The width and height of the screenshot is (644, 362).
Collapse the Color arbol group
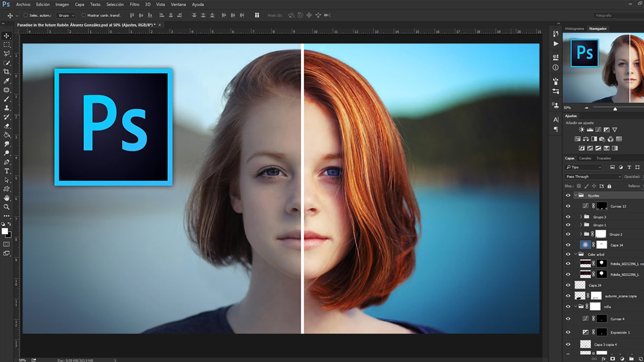click(576, 254)
